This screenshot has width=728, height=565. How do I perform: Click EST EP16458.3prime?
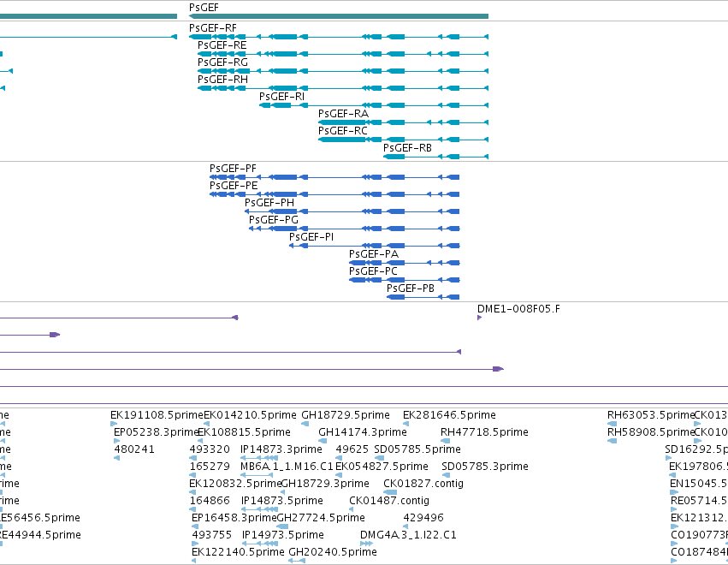coord(234,518)
